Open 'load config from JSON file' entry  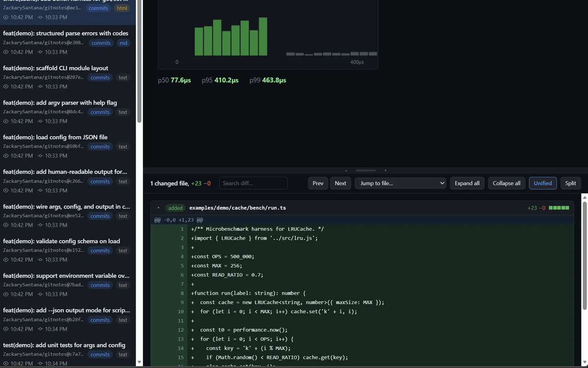pos(55,137)
